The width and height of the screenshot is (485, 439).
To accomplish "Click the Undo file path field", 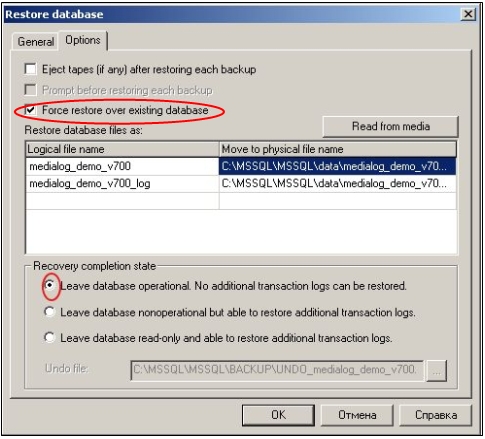I will (x=277, y=370).
